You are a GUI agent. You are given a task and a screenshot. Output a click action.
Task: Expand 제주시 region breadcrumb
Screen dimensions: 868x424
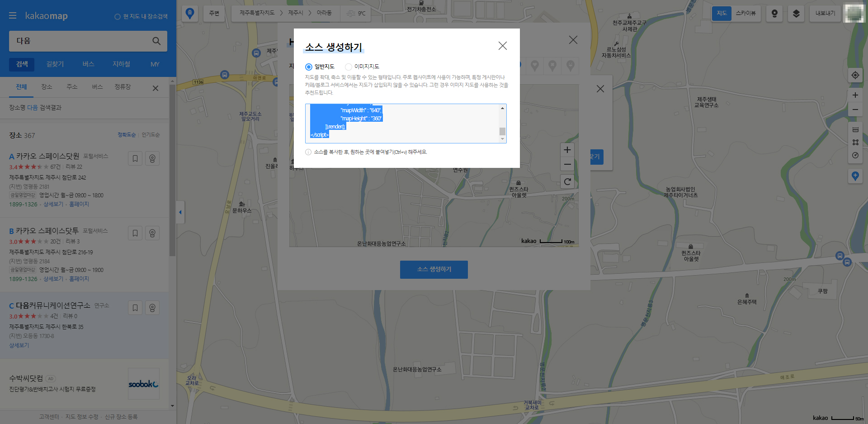click(x=296, y=13)
